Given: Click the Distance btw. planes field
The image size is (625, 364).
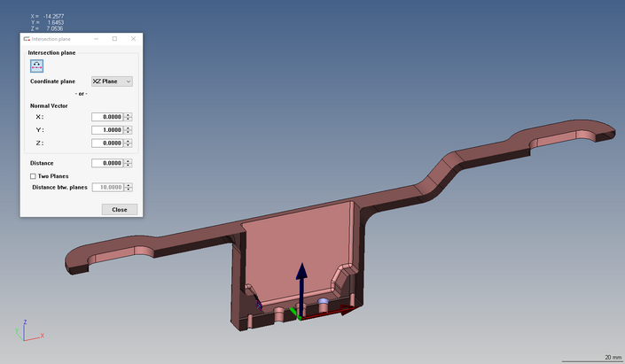Looking at the screenshot, I should click(107, 187).
